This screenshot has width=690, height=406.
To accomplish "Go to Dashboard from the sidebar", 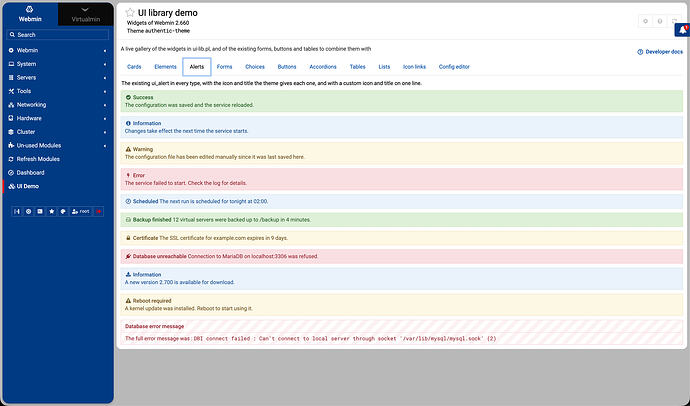I will pos(58,173).
